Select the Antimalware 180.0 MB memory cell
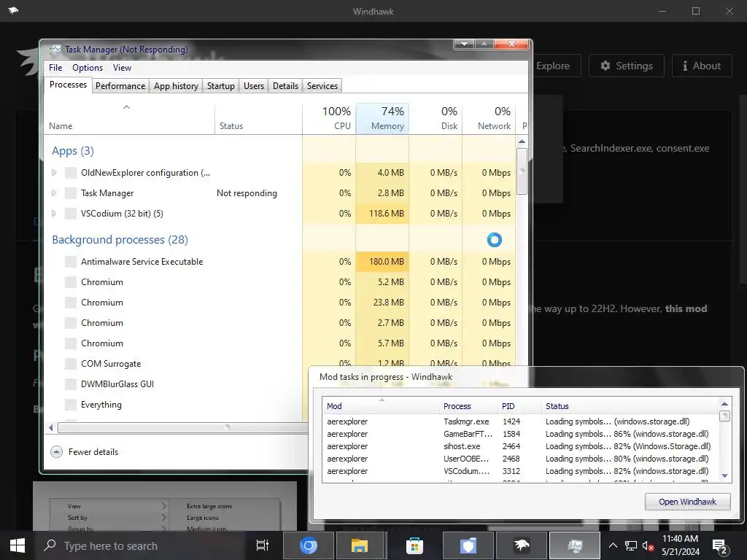The width and height of the screenshot is (747, 560). (382, 262)
